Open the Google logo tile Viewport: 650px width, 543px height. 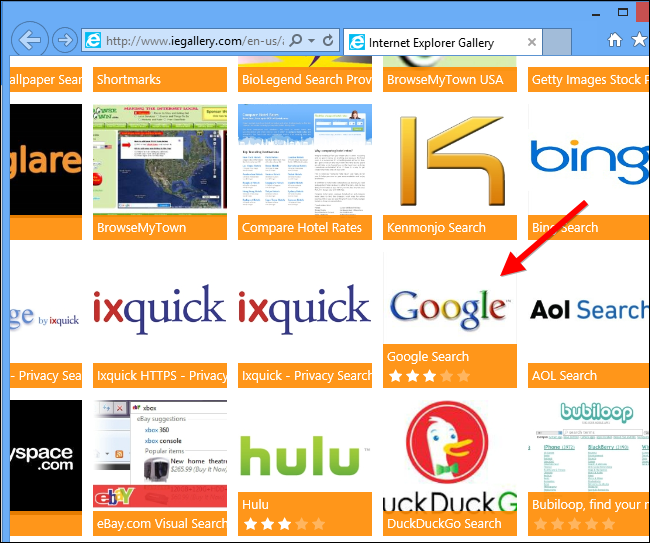pyautogui.click(x=450, y=298)
